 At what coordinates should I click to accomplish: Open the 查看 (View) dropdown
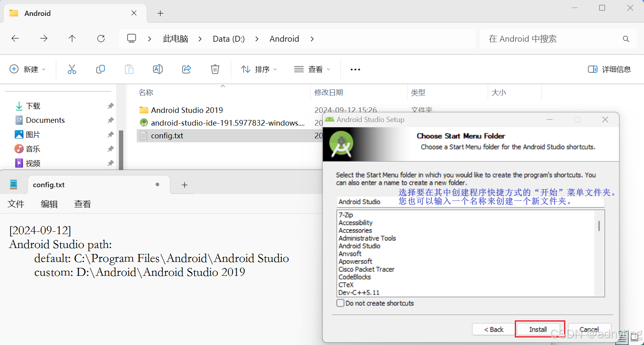[x=312, y=69]
